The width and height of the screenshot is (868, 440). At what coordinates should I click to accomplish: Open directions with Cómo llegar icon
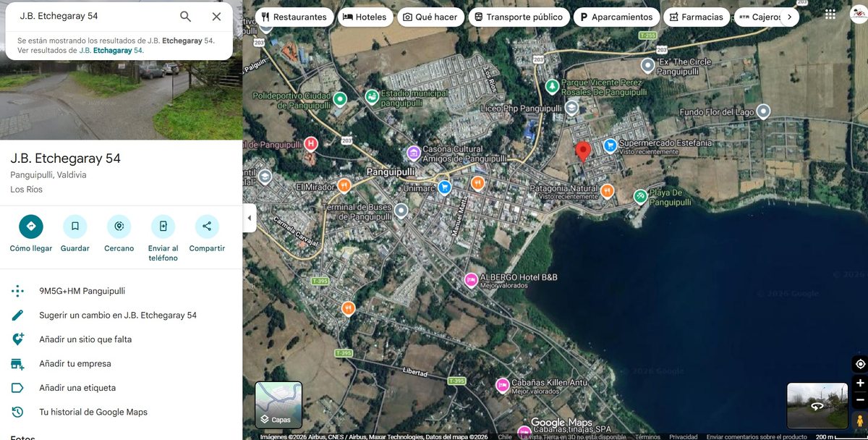31,227
